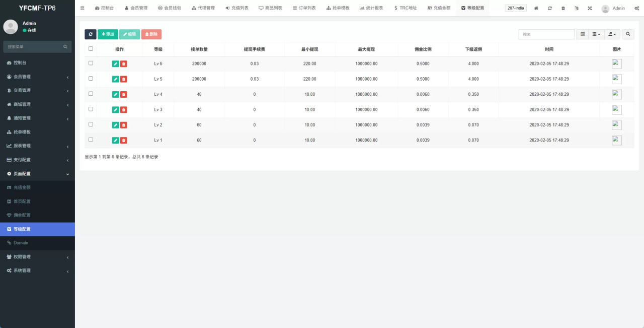
Task: Expand the 会员管理 sidebar menu
Action: 37,77
